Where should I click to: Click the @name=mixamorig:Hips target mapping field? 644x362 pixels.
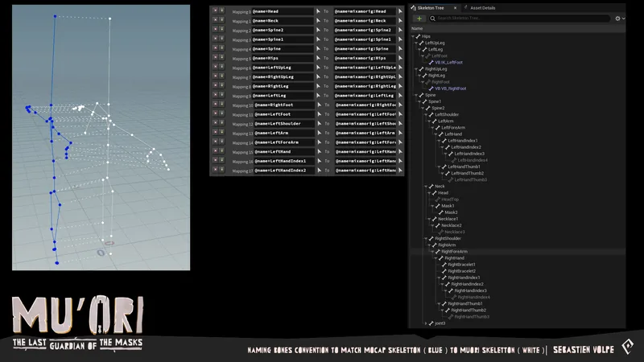click(365, 58)
